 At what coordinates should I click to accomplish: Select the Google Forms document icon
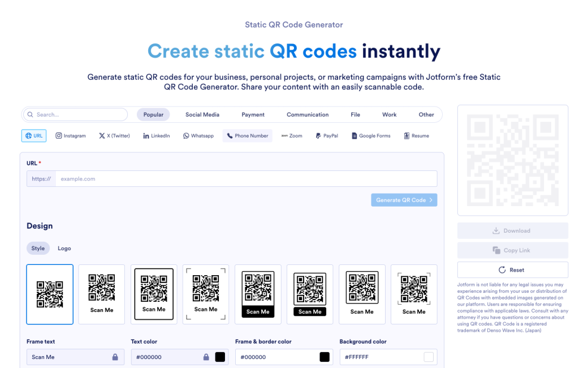click(x=354, y=135)
